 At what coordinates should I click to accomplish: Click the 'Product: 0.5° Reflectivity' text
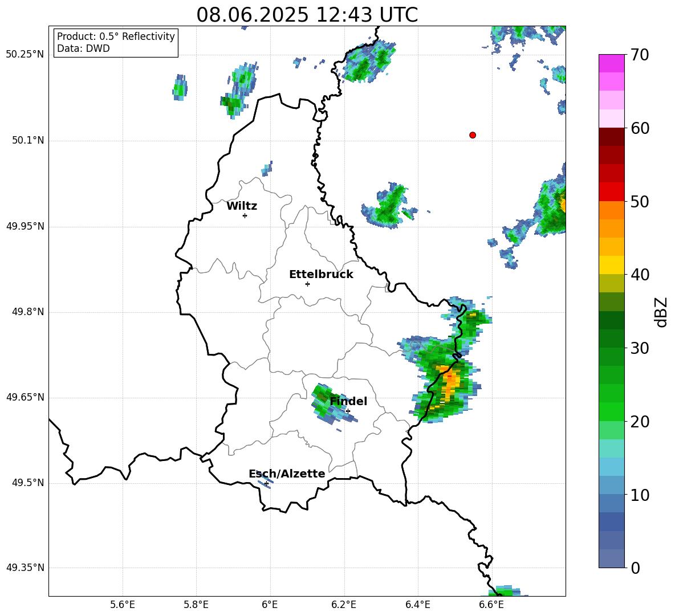tap(116, 36)
